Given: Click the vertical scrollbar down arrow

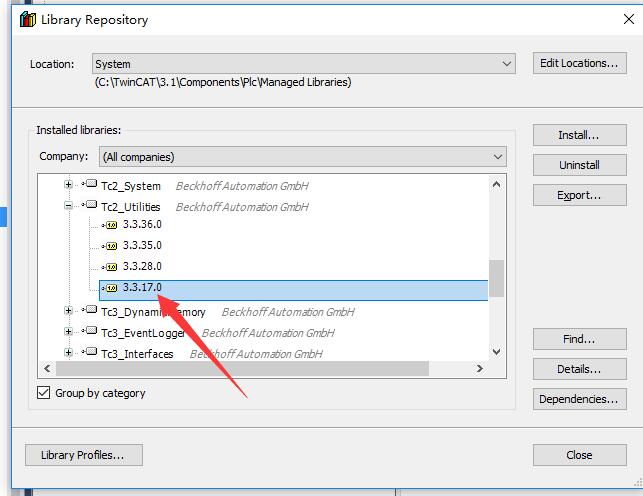Looking at the screenshot, I should pyautogui.click(x=496, y=352).
